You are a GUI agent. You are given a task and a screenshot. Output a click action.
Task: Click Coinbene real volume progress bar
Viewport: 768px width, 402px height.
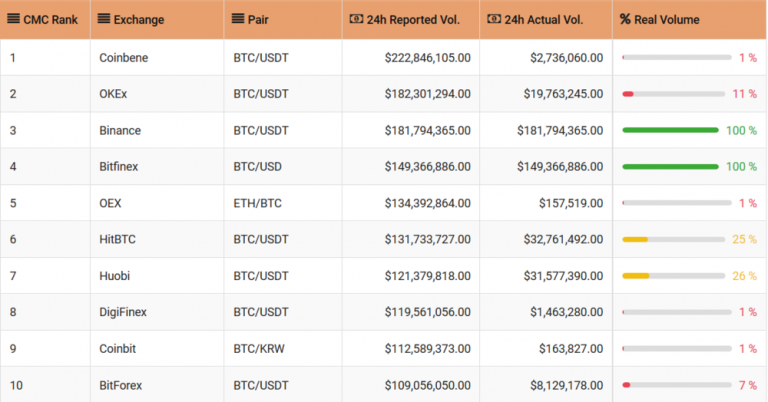coord(677,57)
